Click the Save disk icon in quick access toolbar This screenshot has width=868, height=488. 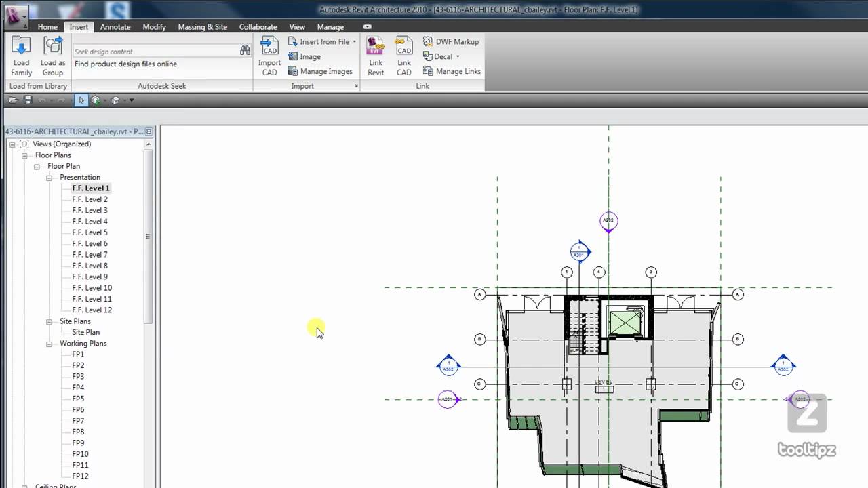click(x=28, y=100)
